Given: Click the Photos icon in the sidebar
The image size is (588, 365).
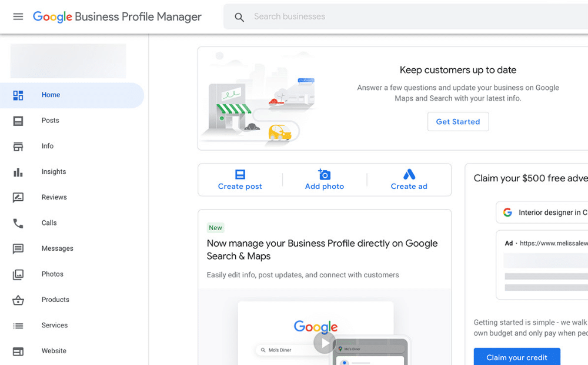Looking at the screenshot, I should [18, 274].
